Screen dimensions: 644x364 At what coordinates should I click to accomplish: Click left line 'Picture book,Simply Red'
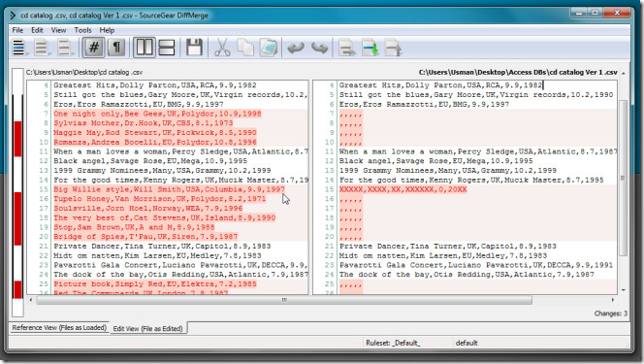coord(155,283)
